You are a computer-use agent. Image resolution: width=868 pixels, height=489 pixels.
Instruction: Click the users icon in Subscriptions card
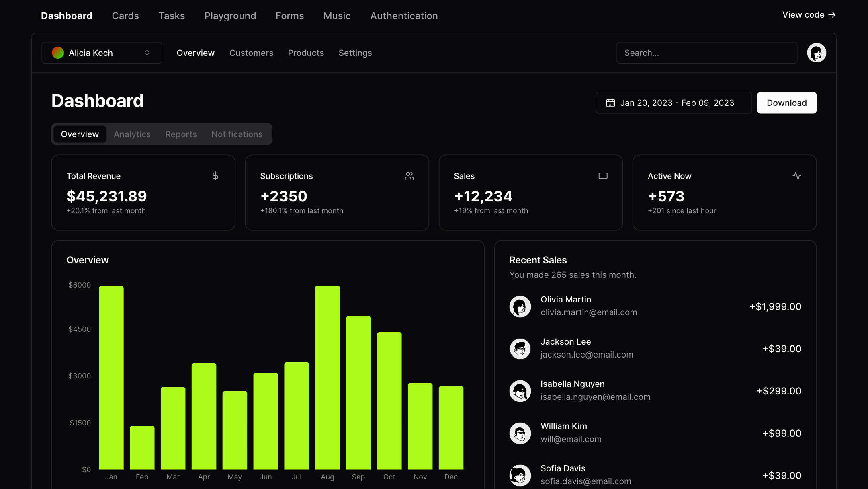point(409,176)
